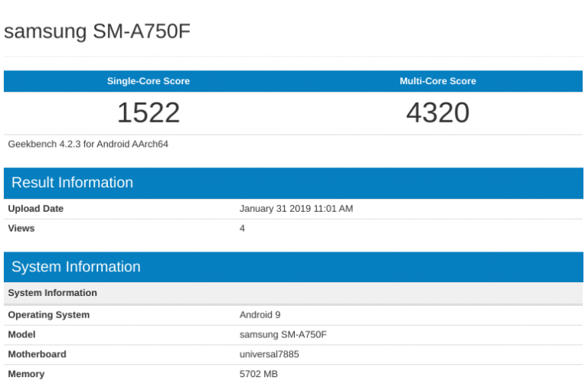The image size is (588, 387).
Task: Click the Views row label
Action: pyautogui.click(x=21, y=229)
